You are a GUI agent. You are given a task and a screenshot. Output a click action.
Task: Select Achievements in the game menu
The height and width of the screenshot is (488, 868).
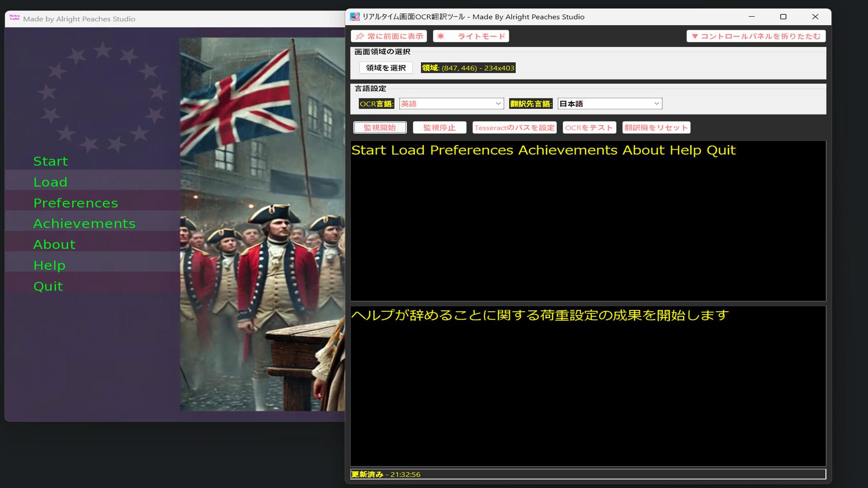[x=84, y=223]
